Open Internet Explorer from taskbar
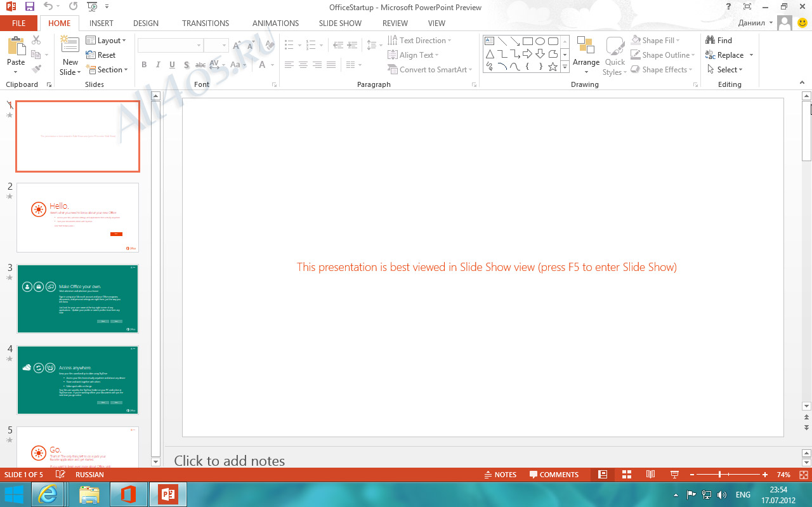 [x=48, y=494]
